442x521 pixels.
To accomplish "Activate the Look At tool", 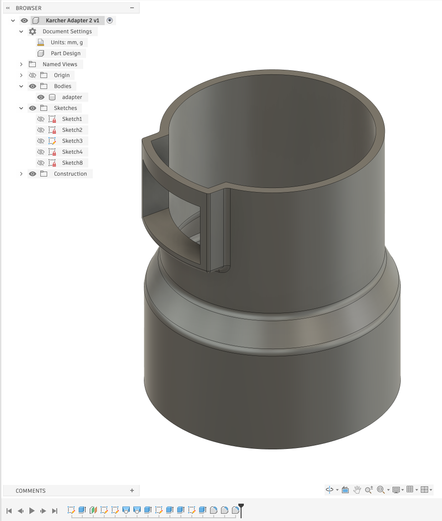I will (x=345, y=490).
